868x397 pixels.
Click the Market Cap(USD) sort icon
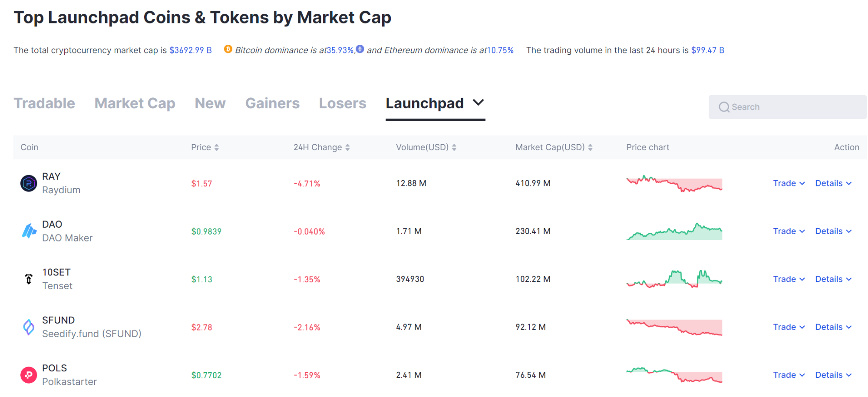tap(591, 147)
